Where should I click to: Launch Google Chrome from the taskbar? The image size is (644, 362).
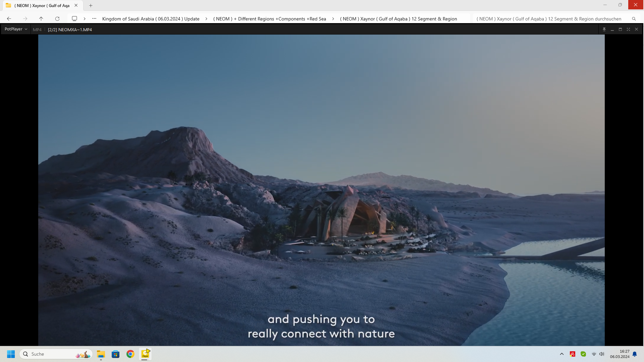[130, 354]
